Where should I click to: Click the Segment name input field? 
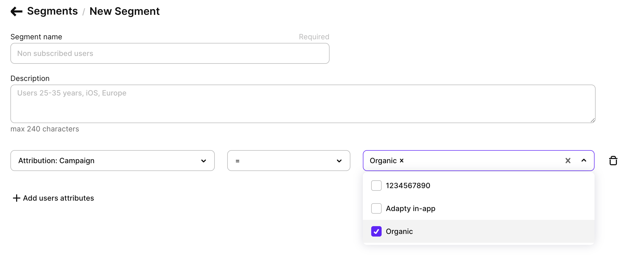[x=170, y=53]
